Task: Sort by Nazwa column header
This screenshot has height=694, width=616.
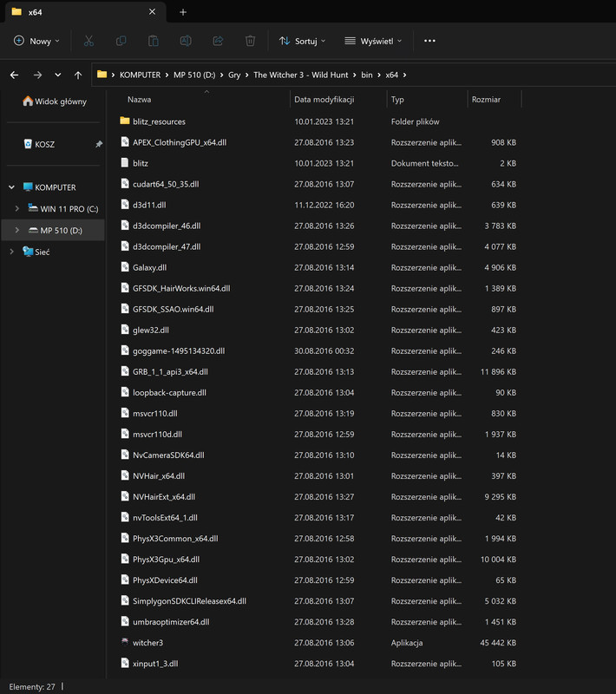Action: pos(139,100)
